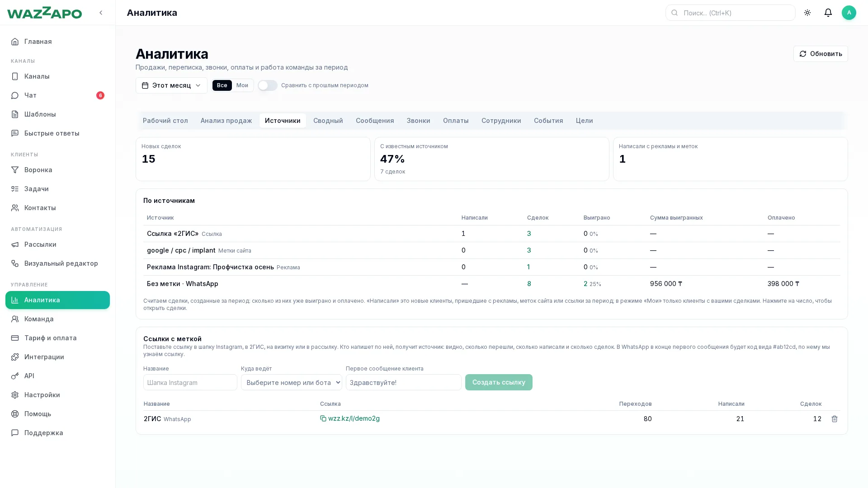Select the Мои filter option
This screenshot has width=868, height=488.
(242, 85)
